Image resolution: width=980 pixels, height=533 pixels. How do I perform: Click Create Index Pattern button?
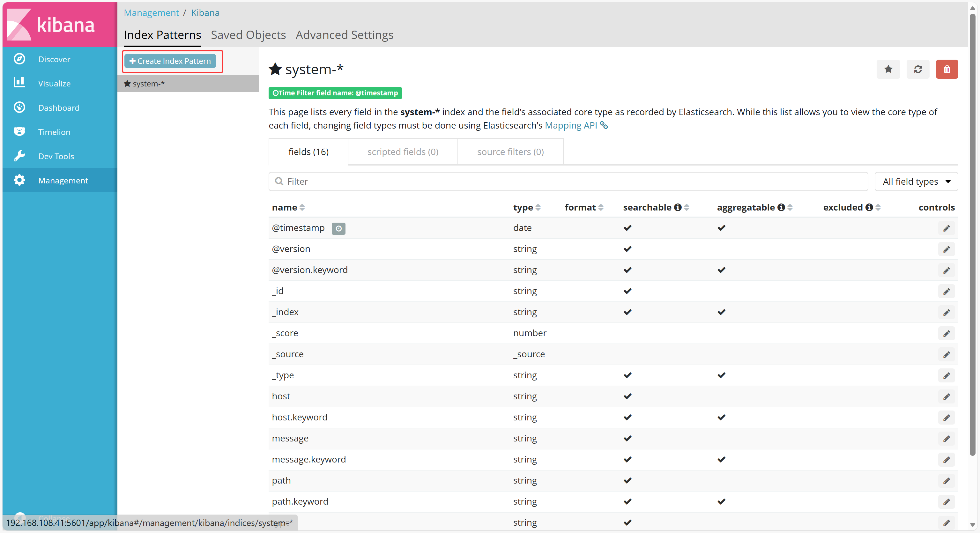pos(170,61)
